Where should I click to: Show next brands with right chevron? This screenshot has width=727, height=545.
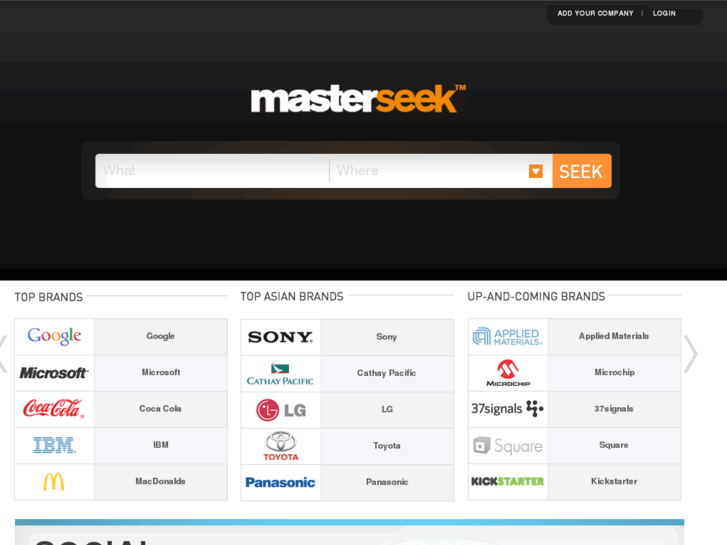point(691,354)
